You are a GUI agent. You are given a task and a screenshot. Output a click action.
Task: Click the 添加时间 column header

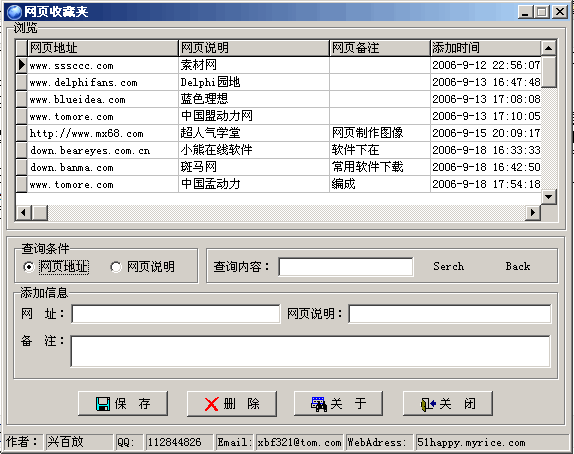click(486, 48)
